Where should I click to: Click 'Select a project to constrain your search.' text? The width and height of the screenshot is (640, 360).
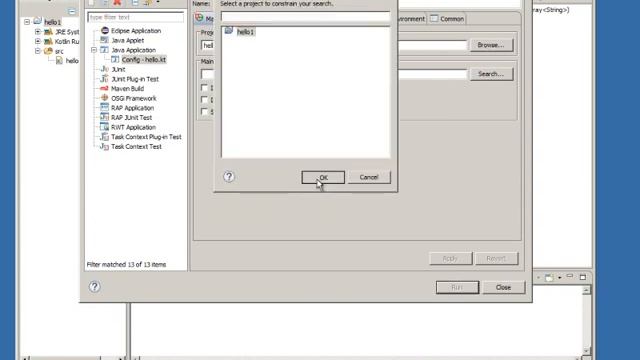click(277, 4)
